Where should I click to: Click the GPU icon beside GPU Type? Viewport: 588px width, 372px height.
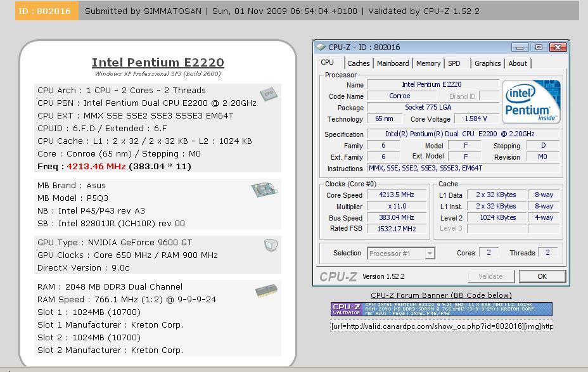point(271,245)
